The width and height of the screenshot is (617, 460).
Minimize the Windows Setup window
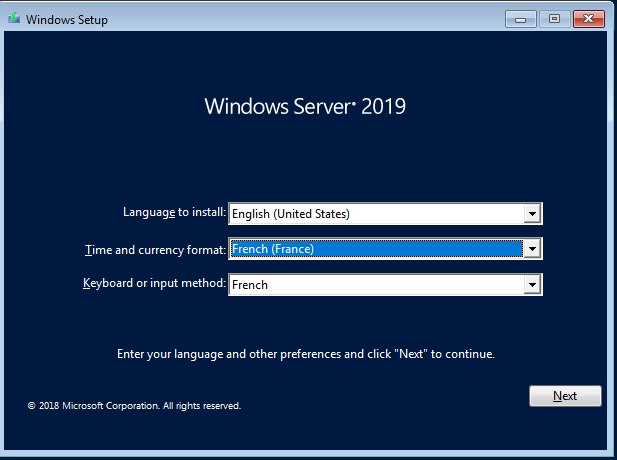(x=521, y=19)
